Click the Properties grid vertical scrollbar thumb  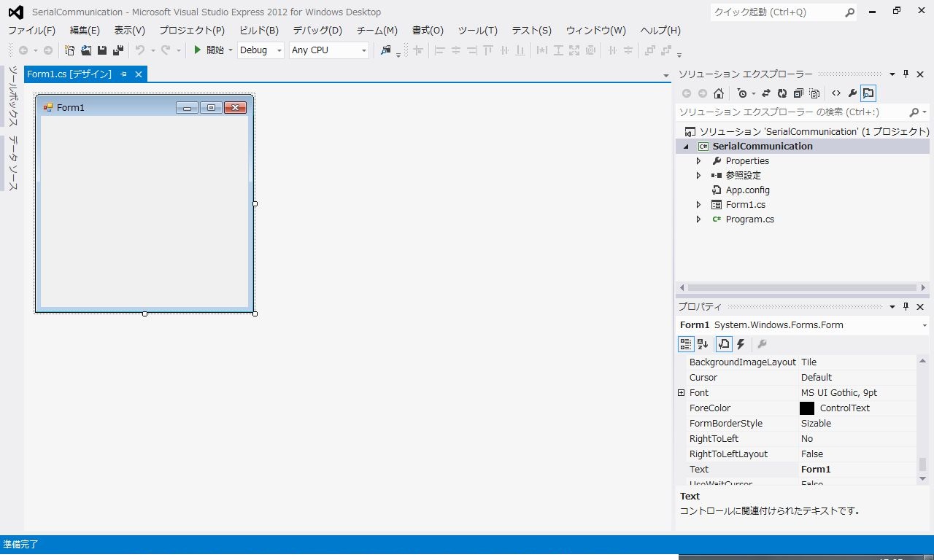pyautogui.click(x=922, y=464)
